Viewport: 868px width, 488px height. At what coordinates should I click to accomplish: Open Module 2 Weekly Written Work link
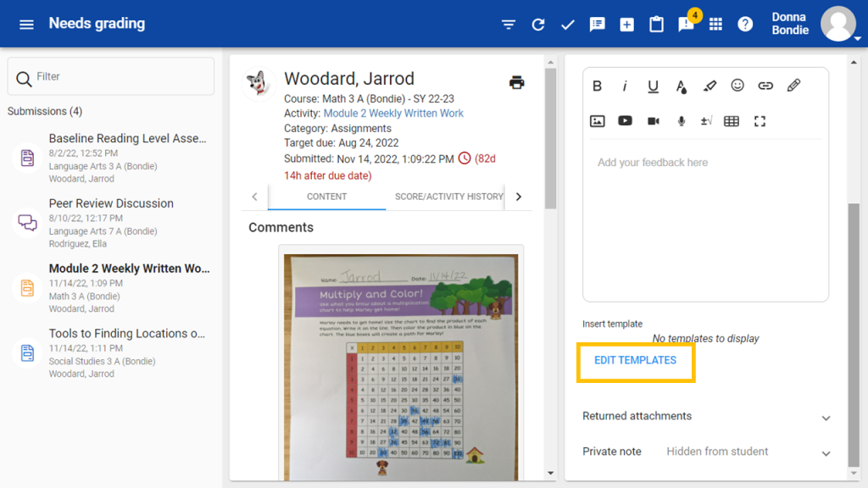click(x=393, y=114)
